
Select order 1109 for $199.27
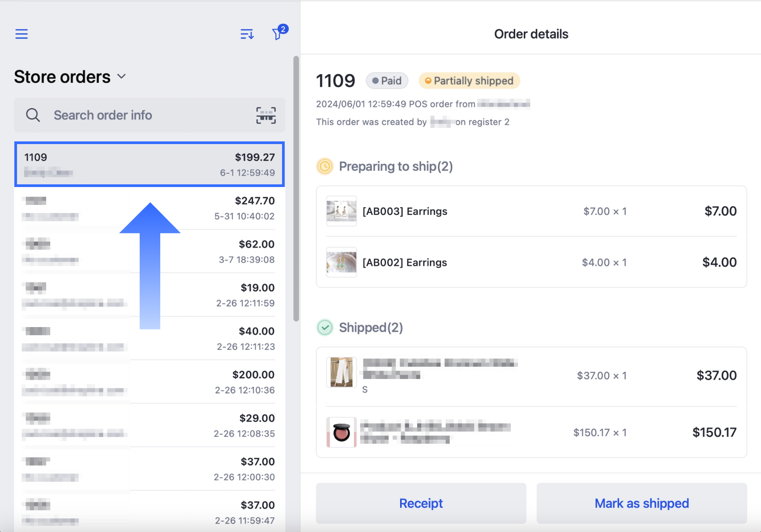click(150, 164)
